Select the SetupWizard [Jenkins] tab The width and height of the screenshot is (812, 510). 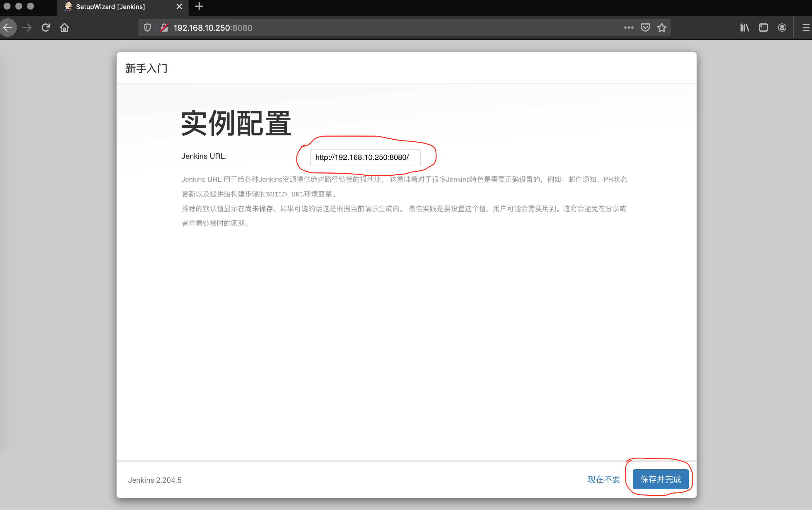[123, 7]
